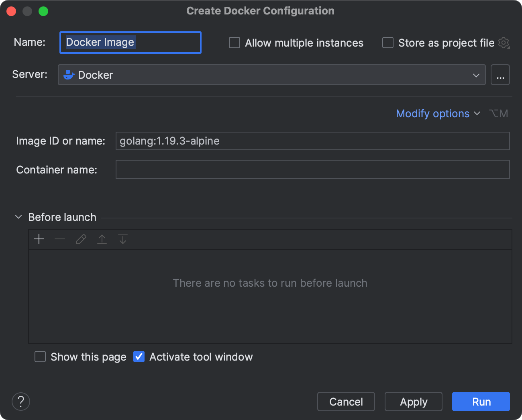The height and width of the screenshot is (420, 522).
Task: Enable Allow multiple instances
Action: (x=234, y=42)
